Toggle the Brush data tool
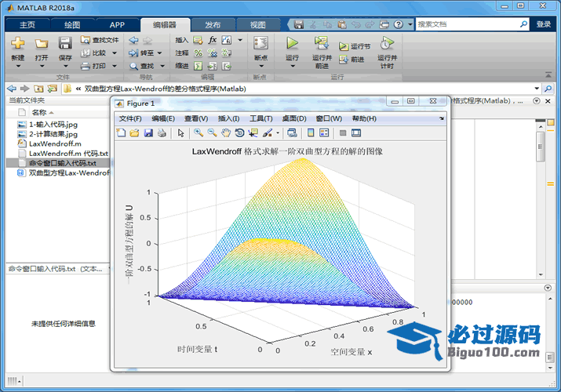561x392 pixels. (268, 133)
